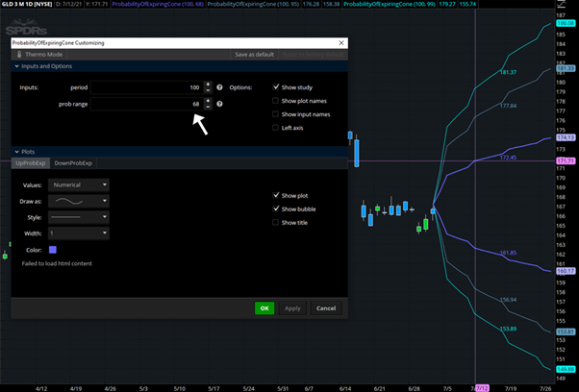This screenshot has height=392, width=579.
Task: Click the 174.13 price bubble on axis
Action: (x=566, y=137)
